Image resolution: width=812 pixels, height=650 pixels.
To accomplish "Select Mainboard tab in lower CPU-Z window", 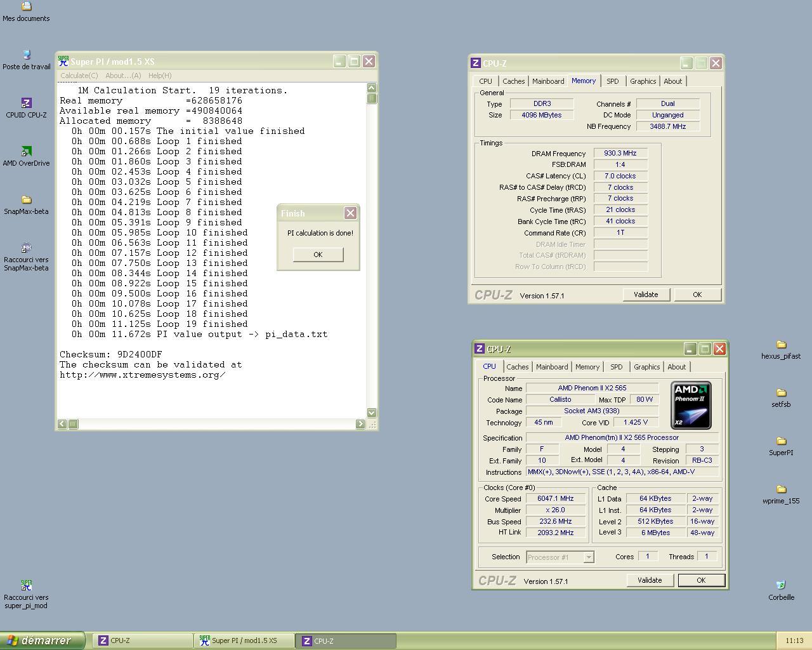I will pos(552,367).
